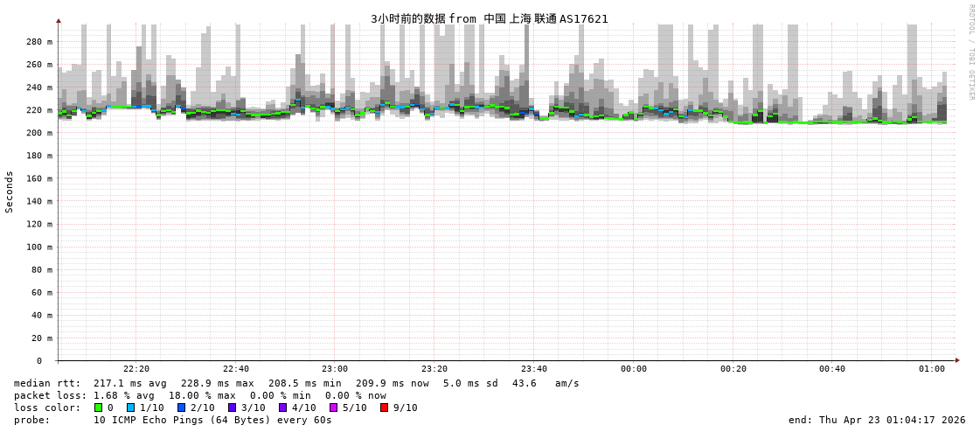
Task: Click the 80 m y-axis label
Action: [x=42, y=269]
